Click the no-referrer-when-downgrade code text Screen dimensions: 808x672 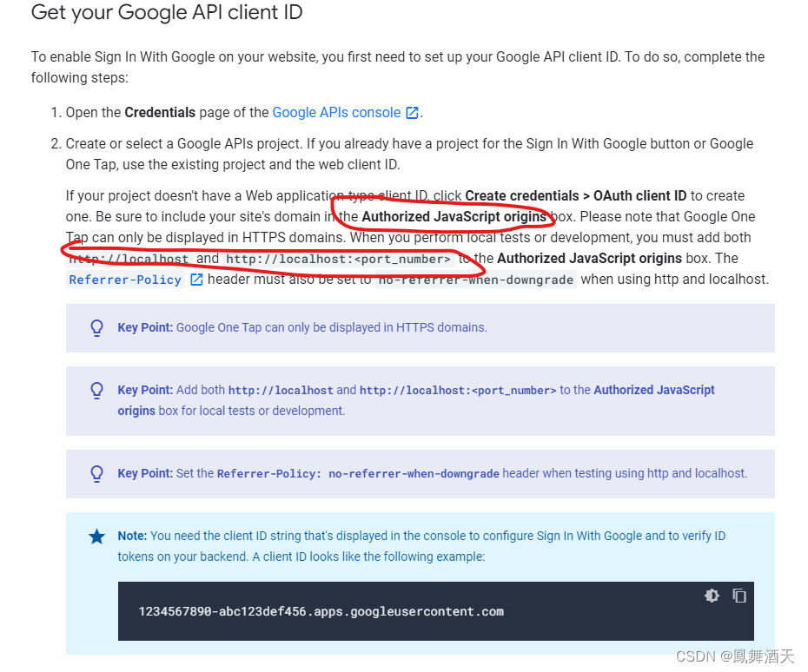tap(474, 280)
